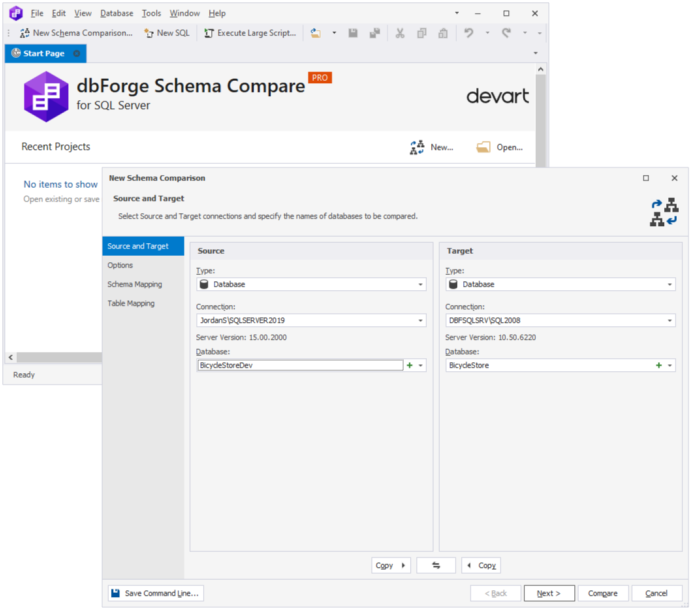Open the View menu
The image size is (696, 614).
pos(83,13)
